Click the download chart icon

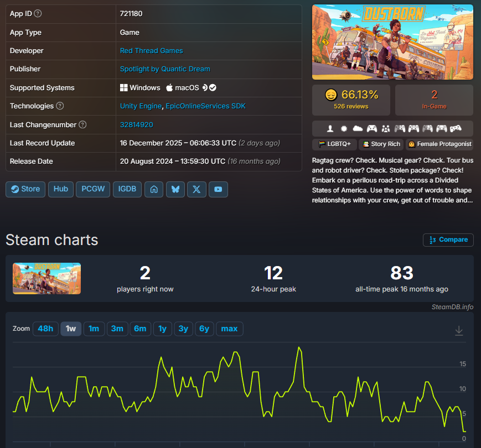tap(458, 331)
